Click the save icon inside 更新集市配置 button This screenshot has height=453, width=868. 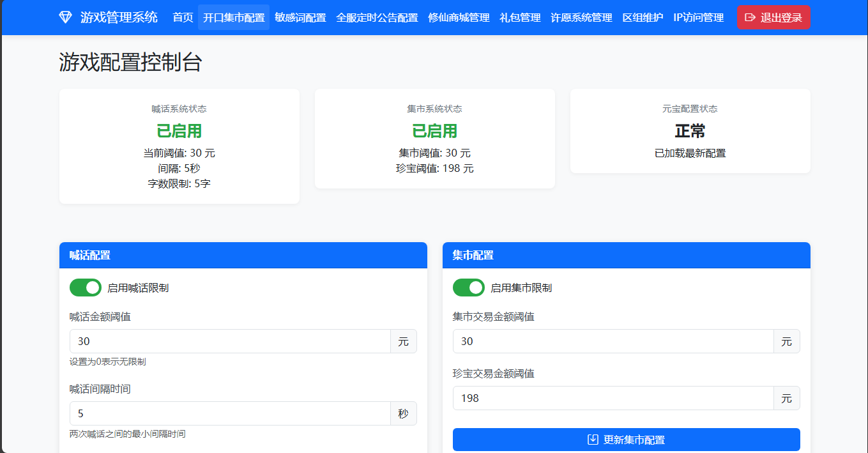[x=591, y=440]
